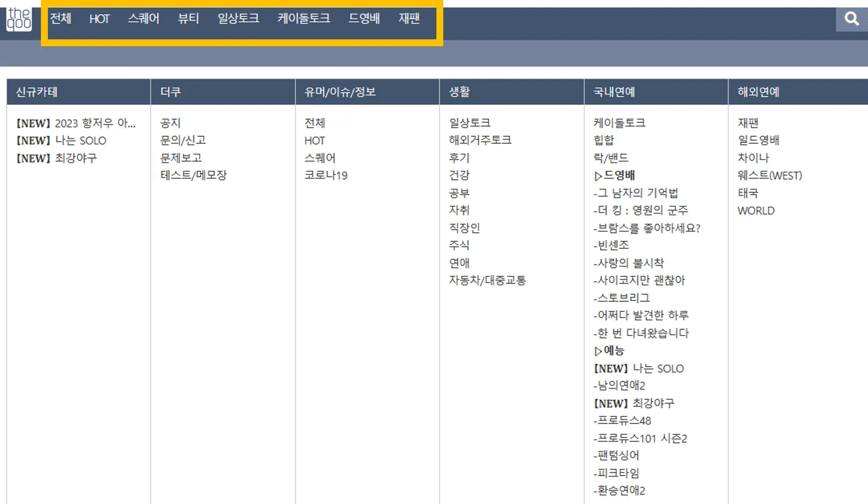Click 케이돌토크 under the 국내연예 column
This screenshot has height=504, width=868.
coord(620,123)
